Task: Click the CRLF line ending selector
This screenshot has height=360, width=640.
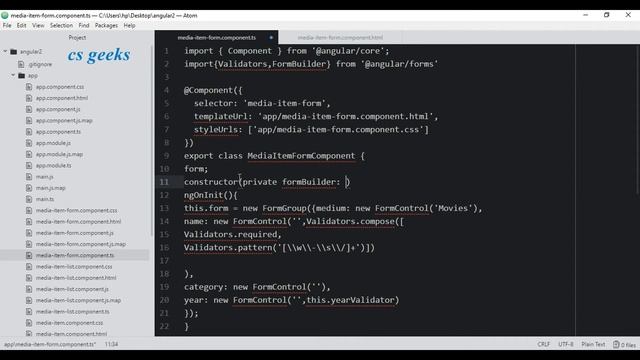Action: [543, 344]
